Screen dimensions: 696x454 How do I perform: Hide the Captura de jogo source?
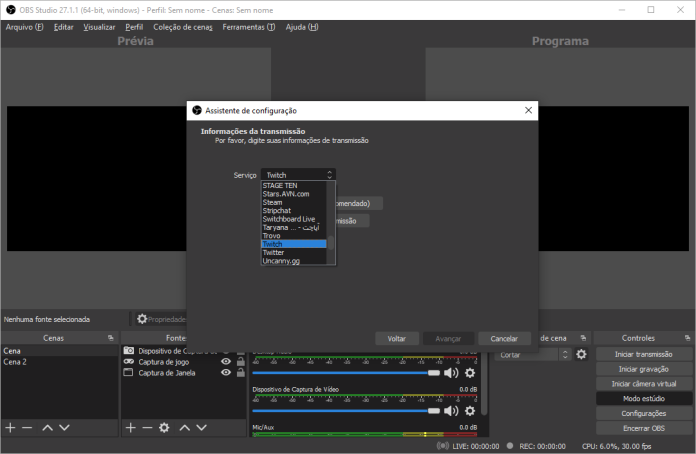tap(226, 362)
